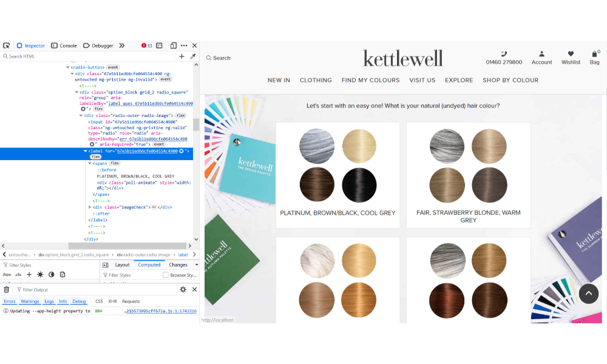Click the jet black hair swatch

[x=359, y=185]
